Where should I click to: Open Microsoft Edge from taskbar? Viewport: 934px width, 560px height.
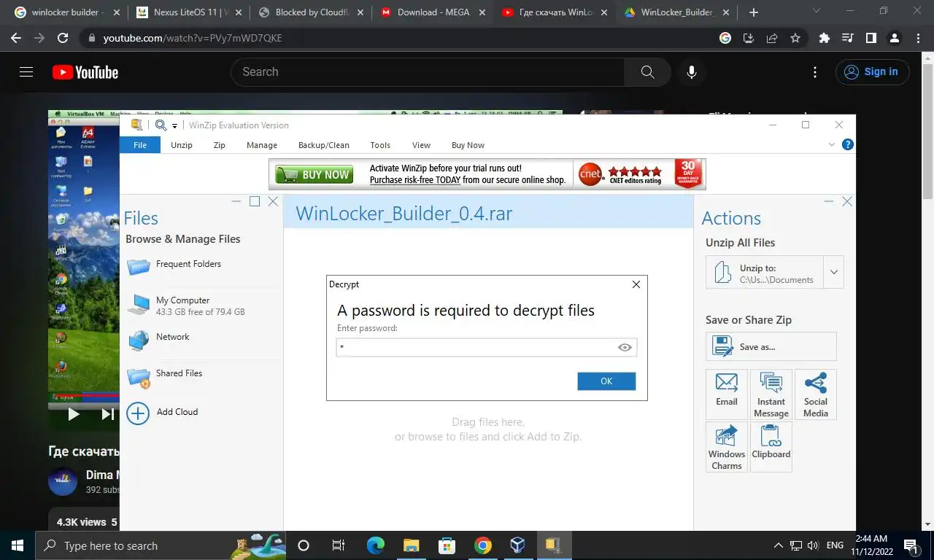(375, 545)
